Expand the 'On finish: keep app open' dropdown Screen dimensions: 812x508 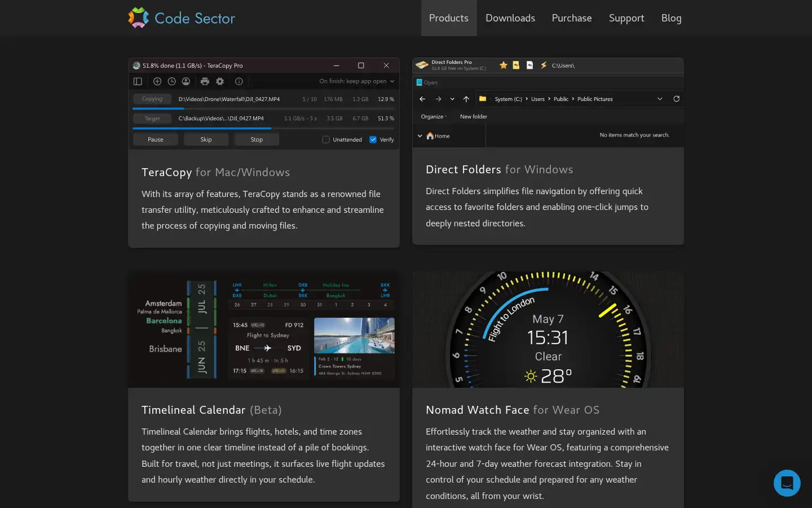coord(356,81)
